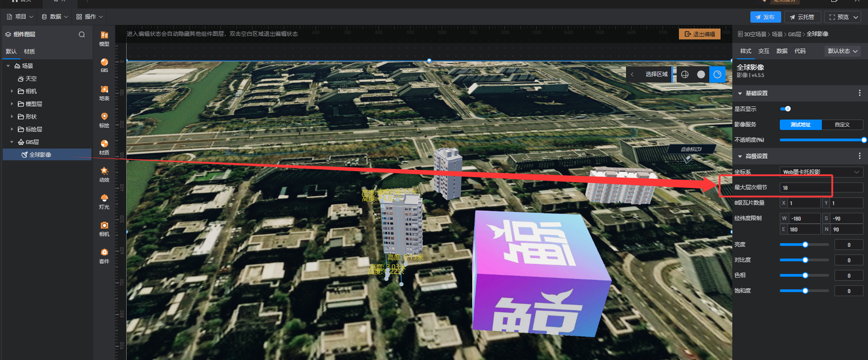Open the 预览 dropdown arrow

(856, 17)
